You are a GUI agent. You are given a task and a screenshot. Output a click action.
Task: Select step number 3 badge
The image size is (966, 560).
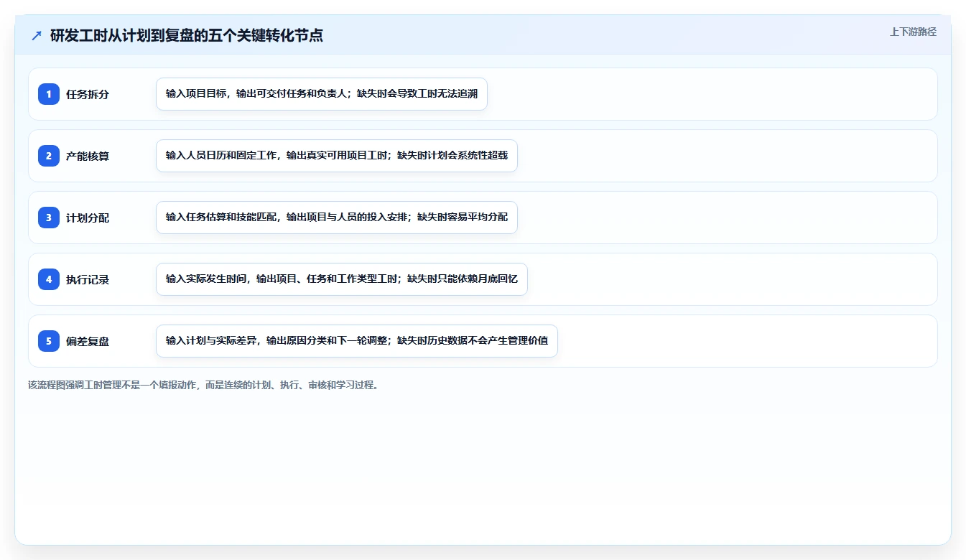pyautogui.click(x=49, y=218)
